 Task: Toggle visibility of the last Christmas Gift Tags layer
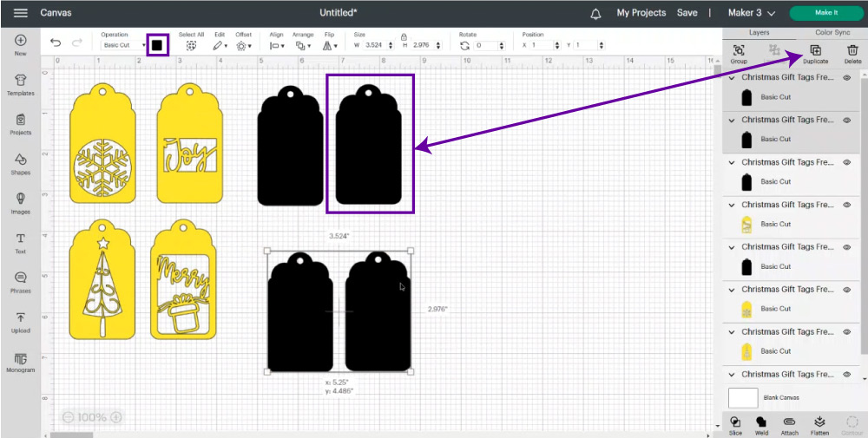846,374
